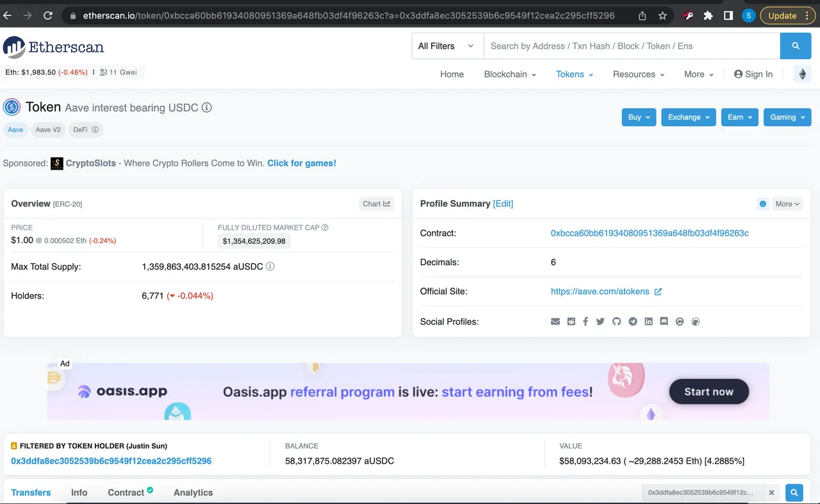Open the Gaming dropdown button

point(787,117)
